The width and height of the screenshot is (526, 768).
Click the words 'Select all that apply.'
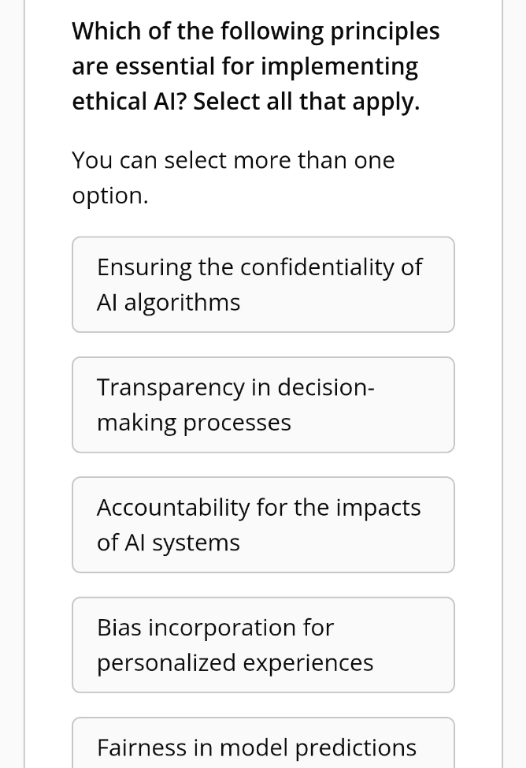307,101
